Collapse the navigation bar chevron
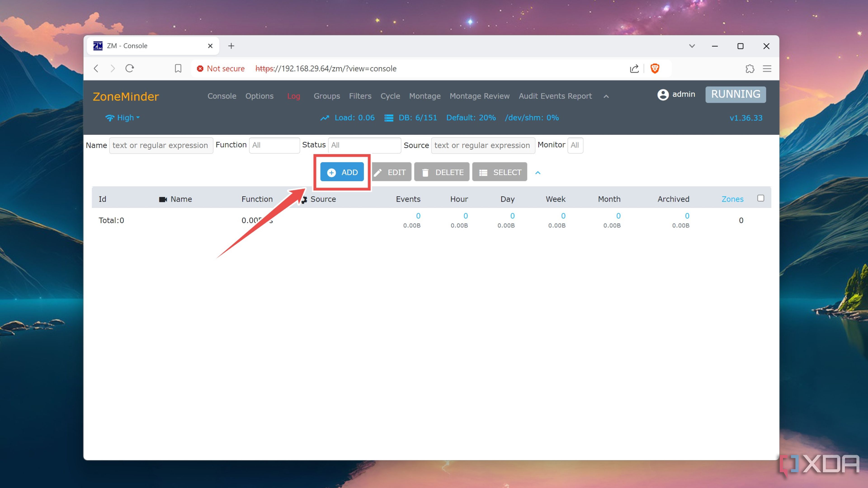Image resolution: width=868 pixels, height=488 pixels. click(x=606, y=96)
